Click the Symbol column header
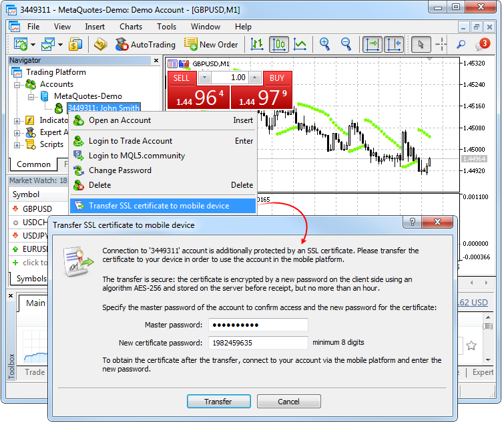 pyautogui.click(x=26, y=194)
